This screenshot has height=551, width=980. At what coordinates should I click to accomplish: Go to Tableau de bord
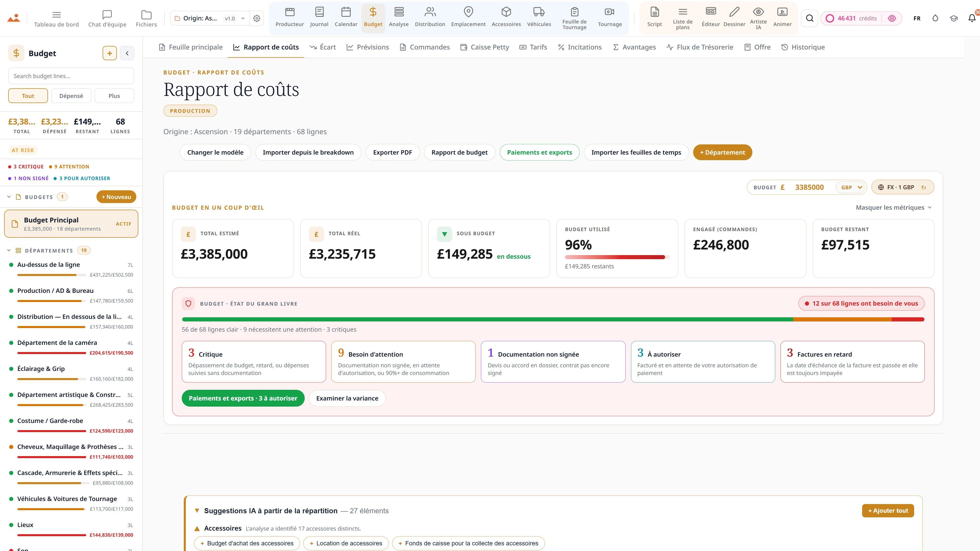tap(56, 19)
